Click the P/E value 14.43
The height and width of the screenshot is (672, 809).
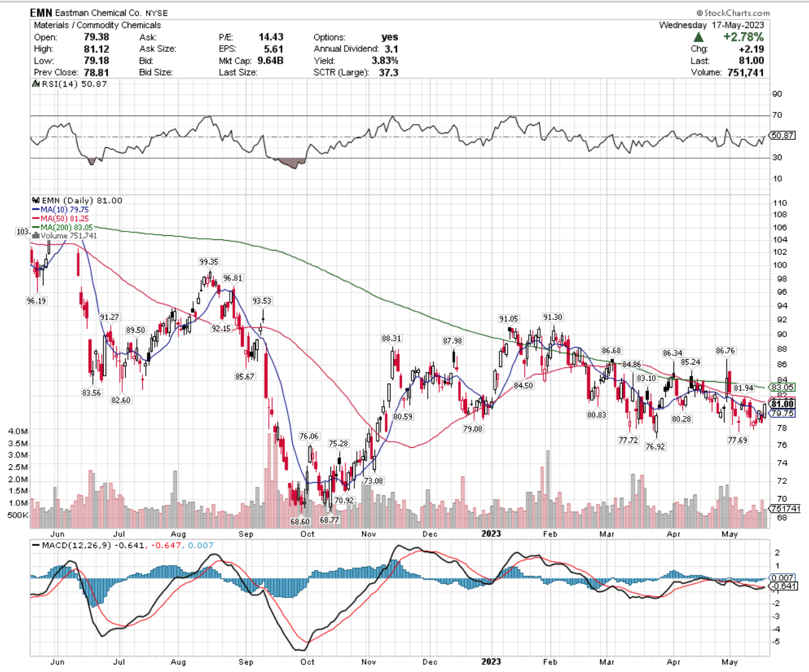[271, 37]
